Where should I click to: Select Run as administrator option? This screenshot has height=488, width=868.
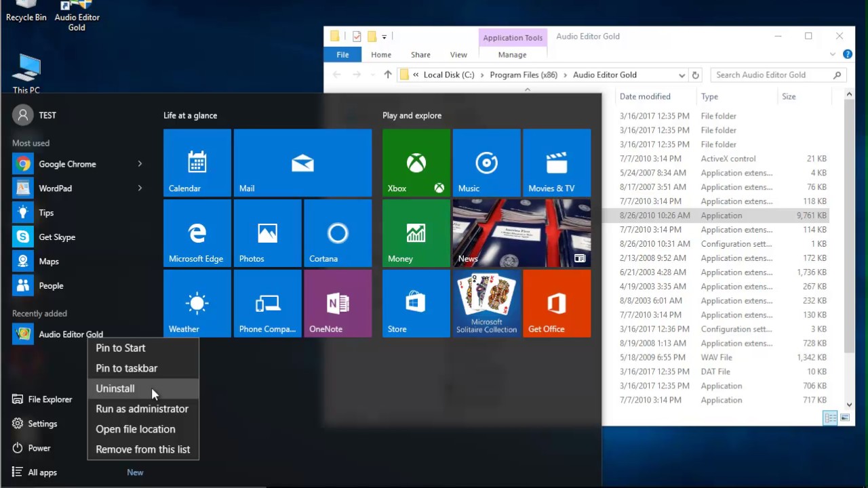(143, 409)
